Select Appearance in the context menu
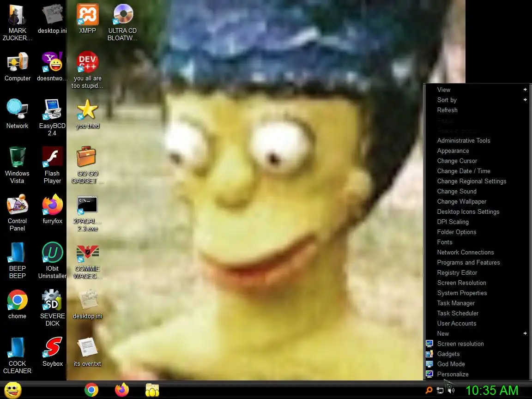This screenshot has width=532, height=399. tap(478, 151)
